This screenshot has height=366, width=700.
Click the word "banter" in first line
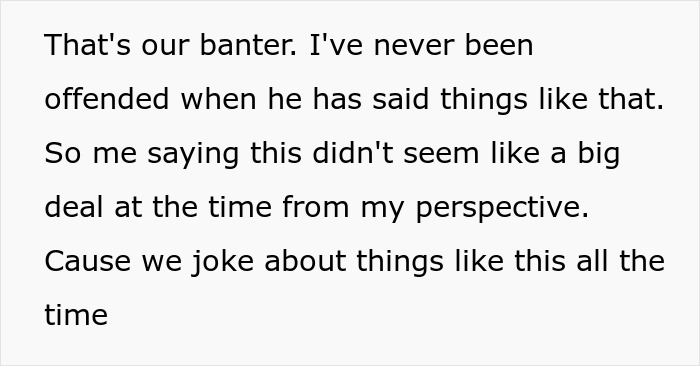click(248, 45)
